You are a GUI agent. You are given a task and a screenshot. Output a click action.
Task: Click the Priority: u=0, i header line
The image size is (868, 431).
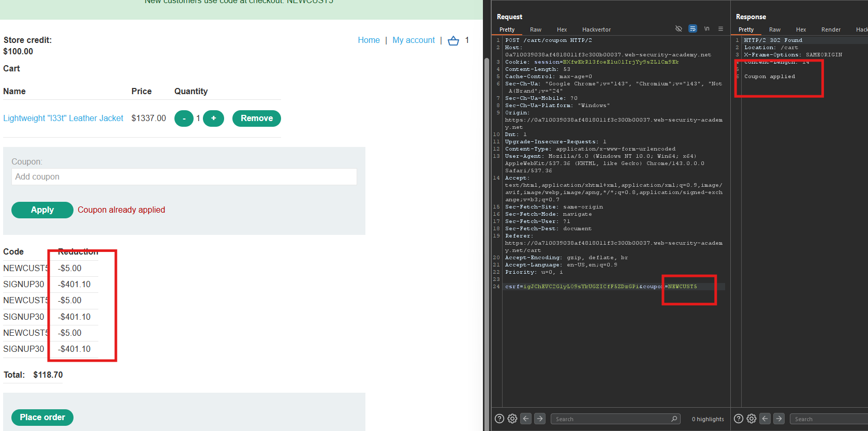(x=534, y=272)
